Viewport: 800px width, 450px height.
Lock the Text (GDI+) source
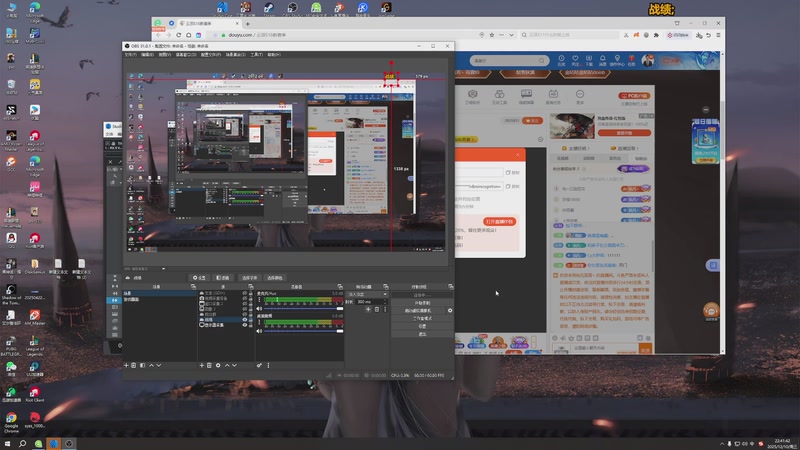click(251, 293)
